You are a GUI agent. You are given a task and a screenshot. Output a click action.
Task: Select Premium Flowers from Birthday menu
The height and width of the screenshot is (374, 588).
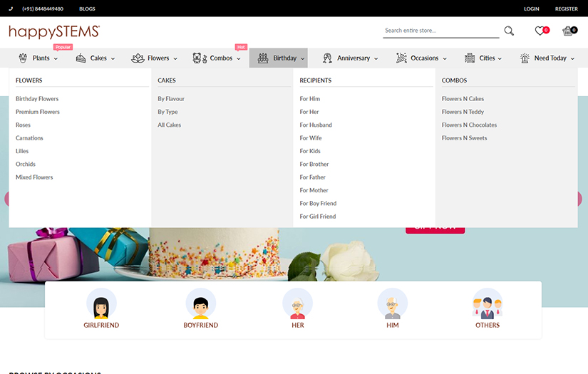tap(38, 112)
